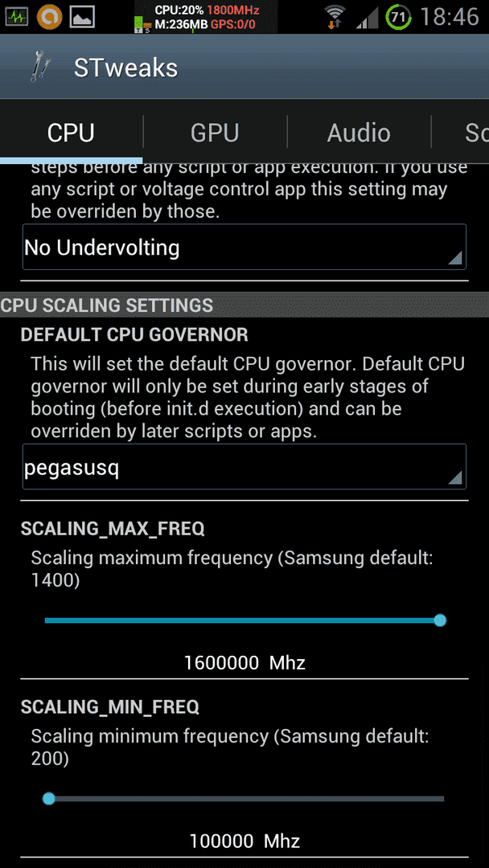489x868 pixels.
Task: Switch to the Audio tab
Action: tap(359, 133)
